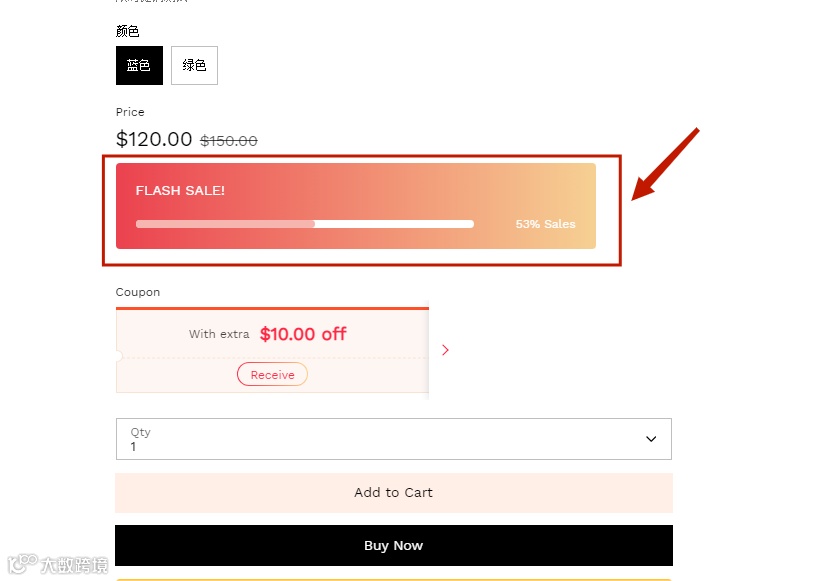This screenshot has width=820, height=581.
Task: Click the Add to Cart button
Action: tap(393, 493)
